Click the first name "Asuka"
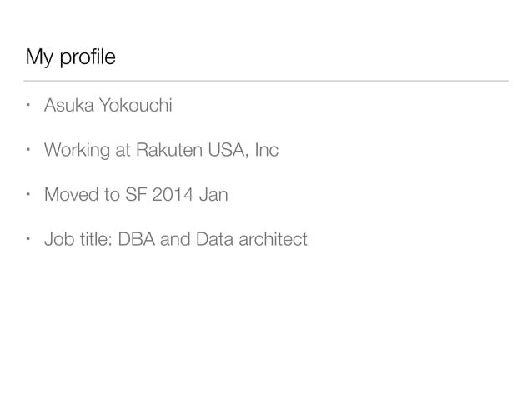Screen dimensions: 532x399 [x=68, y=106]
